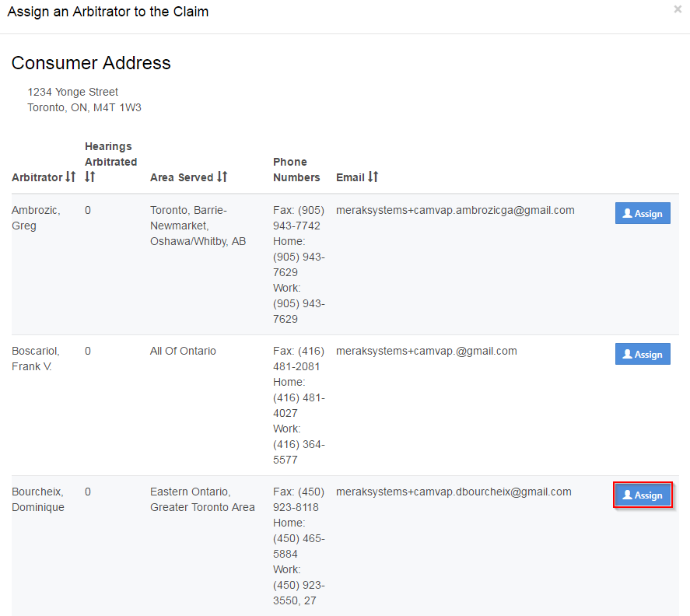Click the name Boscariol, Frank V.

tap(36, 359)
